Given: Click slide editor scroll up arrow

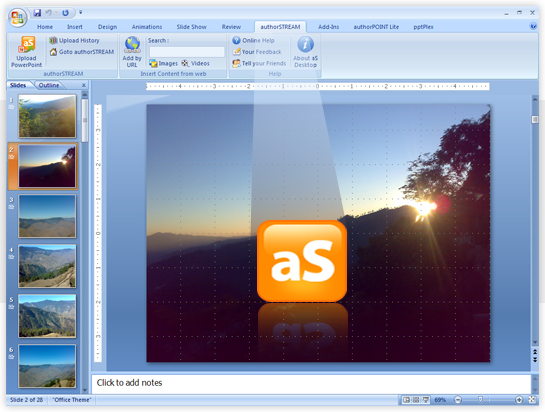Looking at the screenshot, I should tap(535, 100).
